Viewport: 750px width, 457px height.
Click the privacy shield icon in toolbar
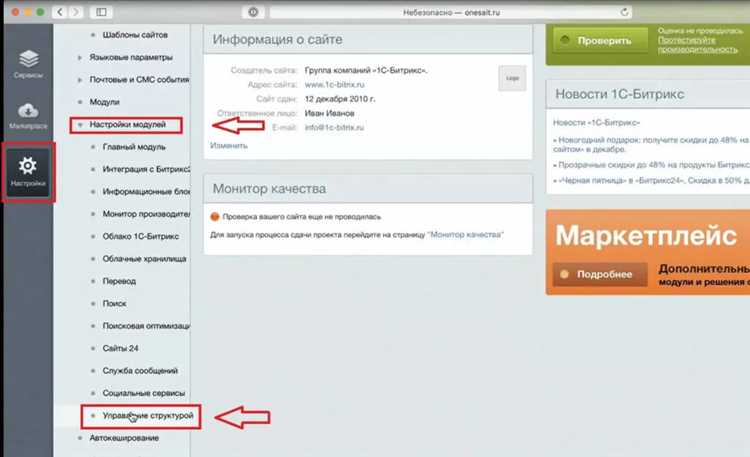point(253,12)
